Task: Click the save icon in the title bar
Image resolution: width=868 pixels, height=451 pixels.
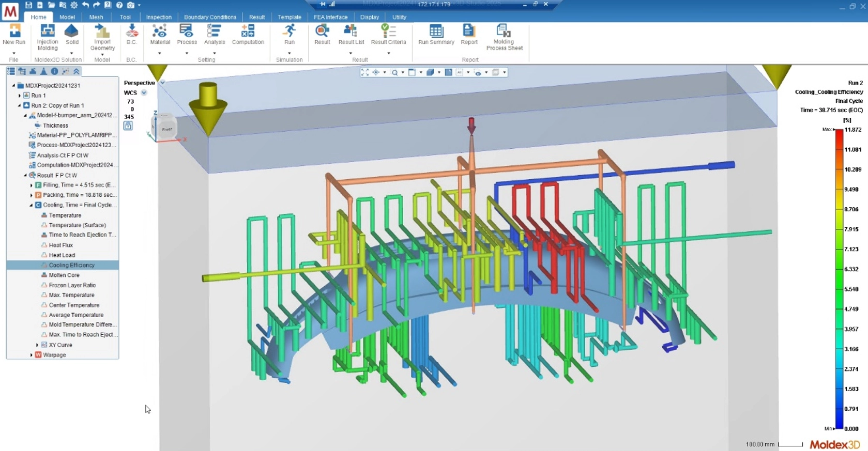Action: pyautogui.click(x=28, y=5)
